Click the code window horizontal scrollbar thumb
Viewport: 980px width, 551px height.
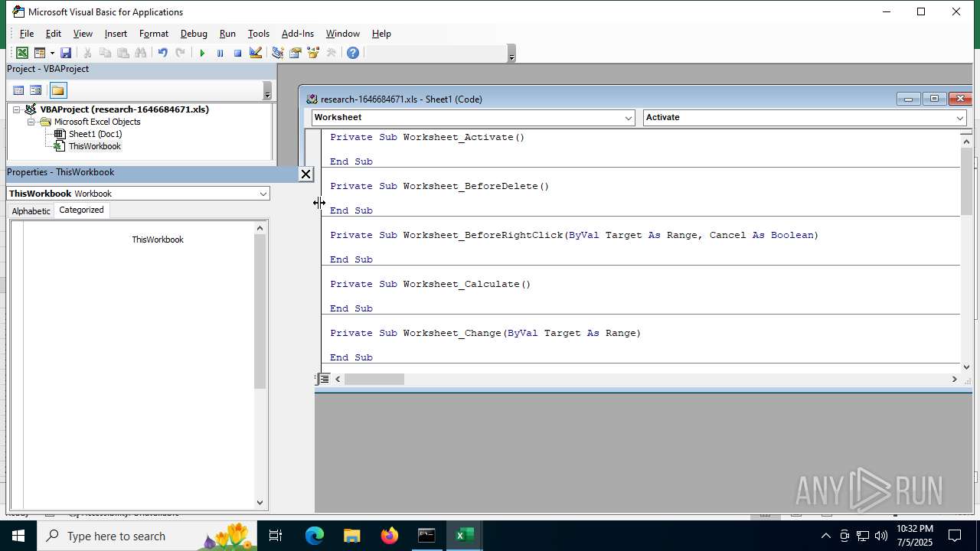click(x=374, y=379)
